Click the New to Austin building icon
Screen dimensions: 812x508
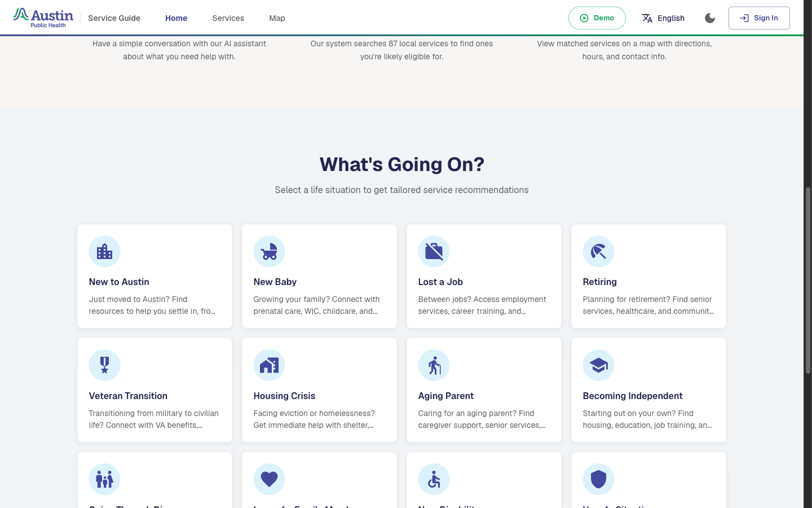click(x=104, y=251)
